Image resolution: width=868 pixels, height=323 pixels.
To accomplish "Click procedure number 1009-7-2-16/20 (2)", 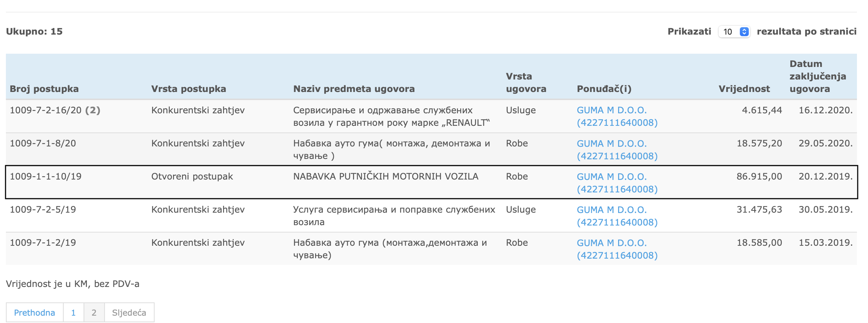I will click(x=55, y=110).
